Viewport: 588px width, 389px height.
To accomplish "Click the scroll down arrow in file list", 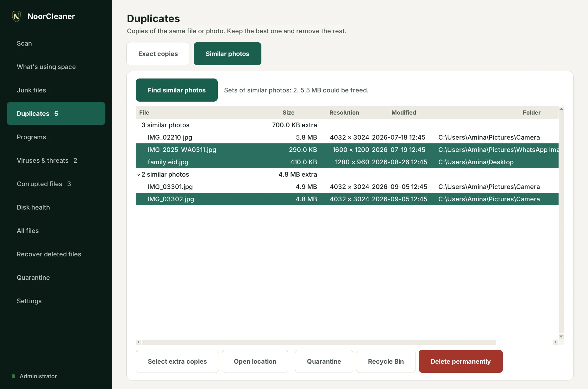I will (x=561, y=336).
